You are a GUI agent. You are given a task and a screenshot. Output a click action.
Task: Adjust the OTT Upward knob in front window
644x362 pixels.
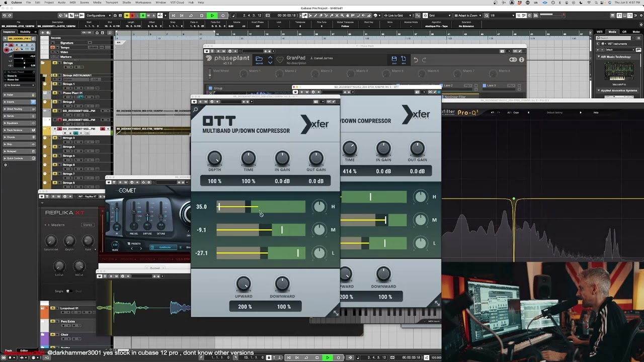point(244,284)
